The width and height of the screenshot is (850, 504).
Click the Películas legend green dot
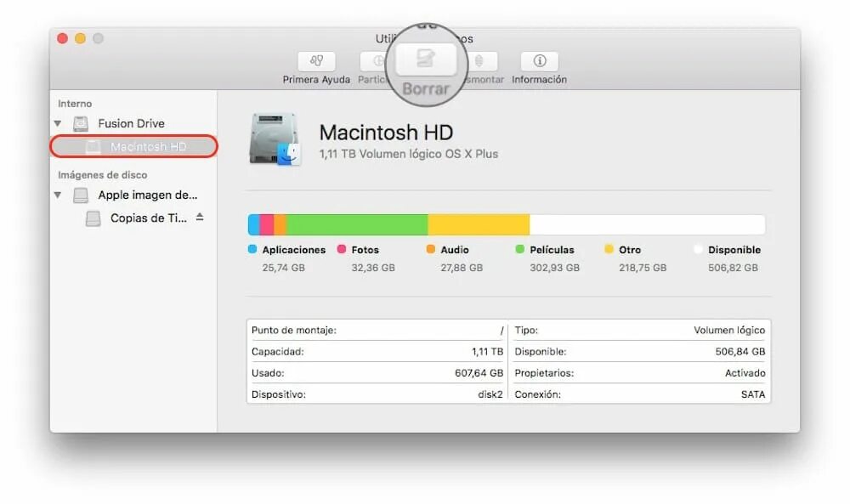tap(520, 249)
